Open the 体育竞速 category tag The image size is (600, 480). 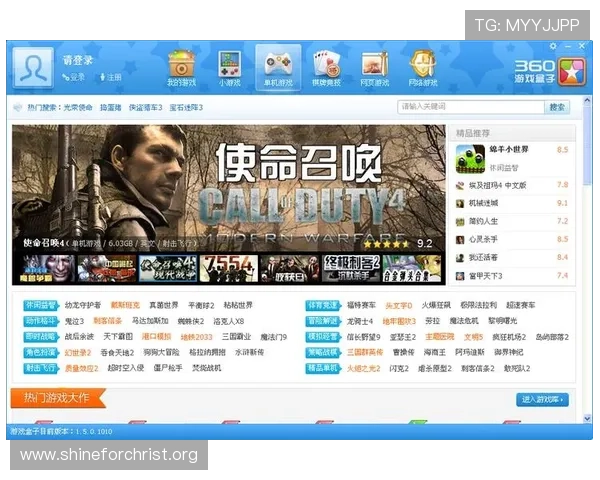[x=323, y=305]
